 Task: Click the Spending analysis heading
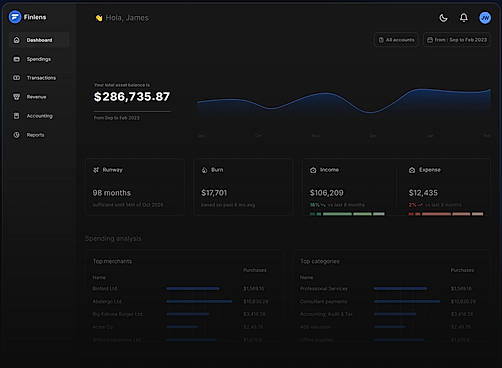click(113, 238)
